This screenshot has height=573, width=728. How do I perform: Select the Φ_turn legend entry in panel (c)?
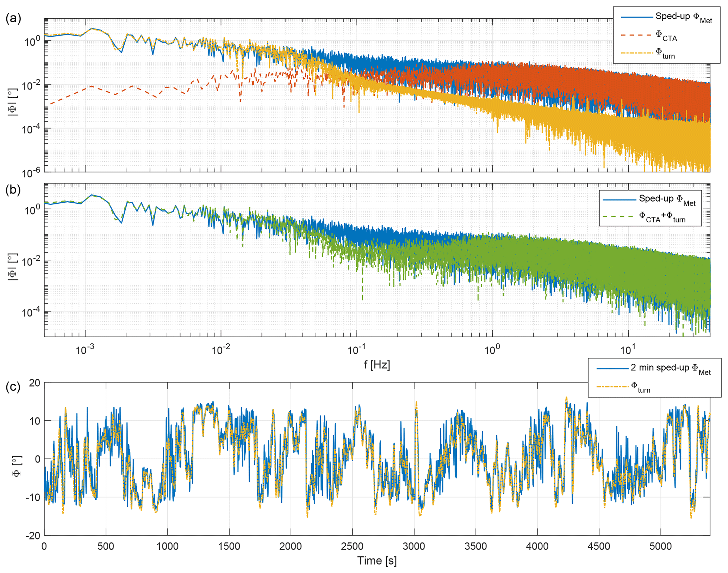tap(640, 387)
